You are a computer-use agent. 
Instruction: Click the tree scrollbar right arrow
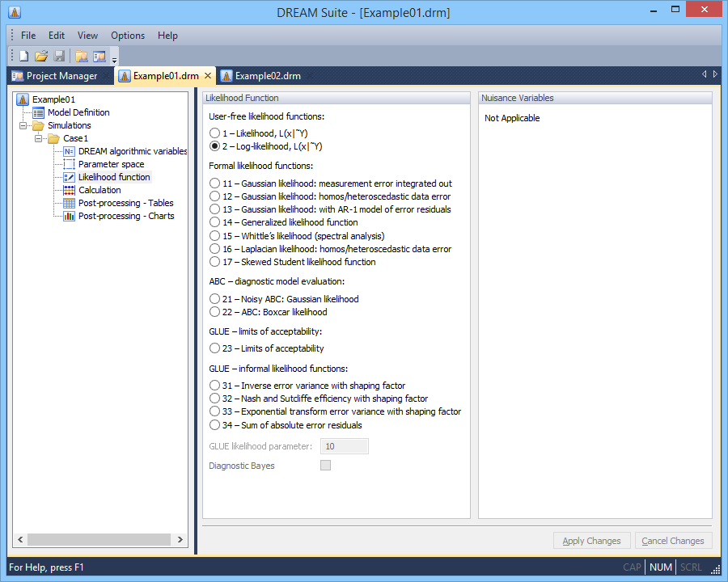(x=180, y=539)
